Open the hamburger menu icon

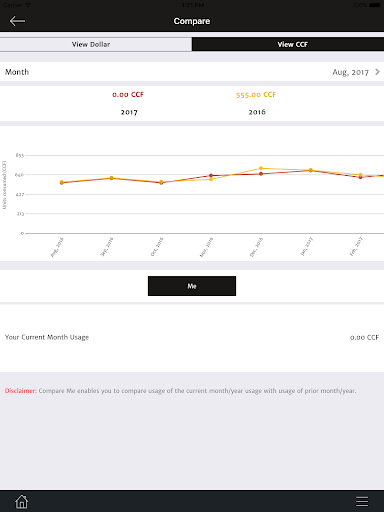(x=362, y=501)
